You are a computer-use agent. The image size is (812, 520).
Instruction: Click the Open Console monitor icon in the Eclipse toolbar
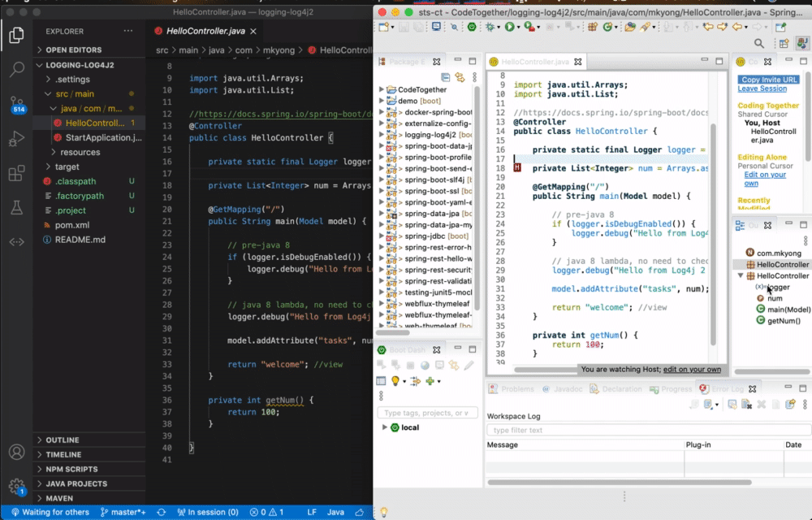click(436, 27)
